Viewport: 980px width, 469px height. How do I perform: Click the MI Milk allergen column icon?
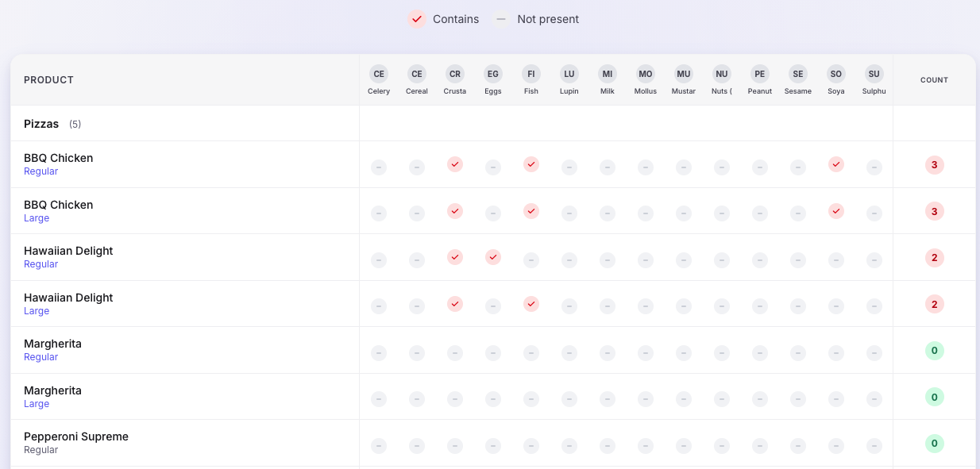point(608,73)
